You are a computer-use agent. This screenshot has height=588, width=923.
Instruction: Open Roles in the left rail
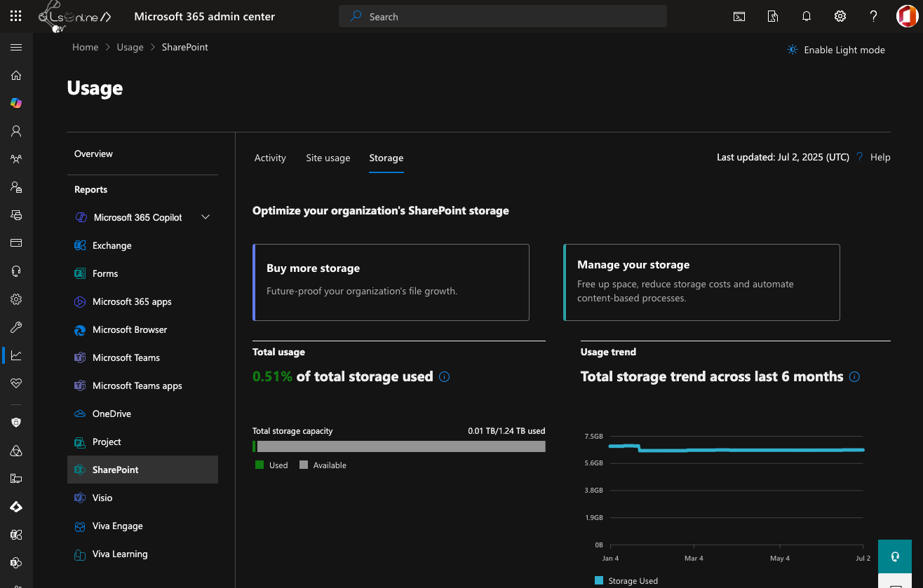point(16,187)
